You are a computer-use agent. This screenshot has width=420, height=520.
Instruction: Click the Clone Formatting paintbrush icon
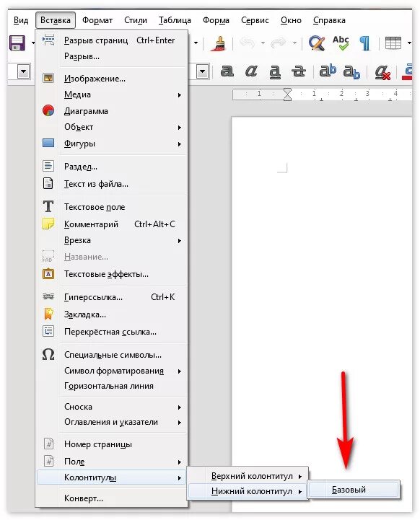[218, 43]
